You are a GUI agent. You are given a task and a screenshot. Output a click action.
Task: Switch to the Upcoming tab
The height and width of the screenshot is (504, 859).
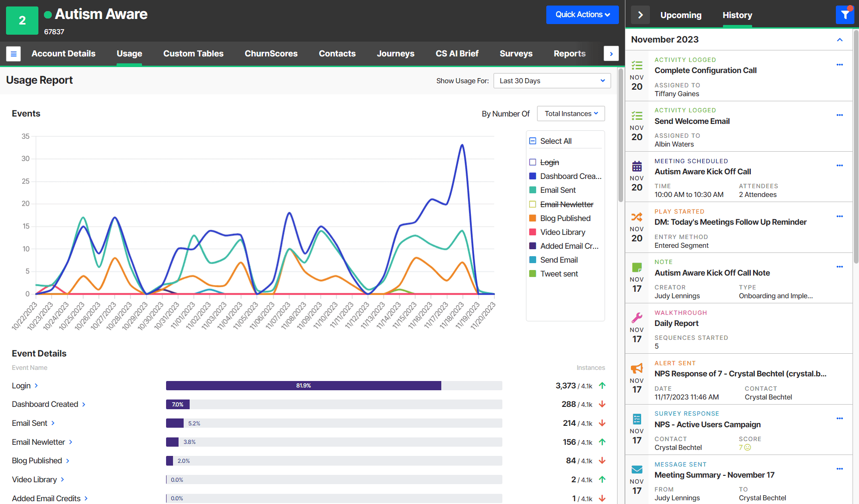[x=680, y=15]
